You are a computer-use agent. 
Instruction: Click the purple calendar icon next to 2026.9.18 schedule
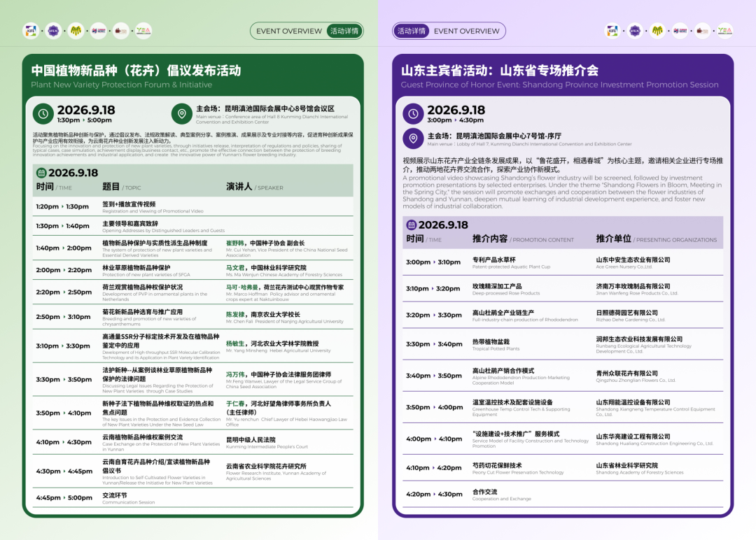click(412, 225)
